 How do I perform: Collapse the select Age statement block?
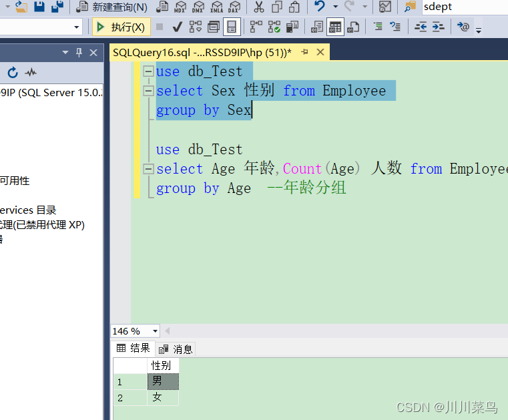[x=148, y=169]
